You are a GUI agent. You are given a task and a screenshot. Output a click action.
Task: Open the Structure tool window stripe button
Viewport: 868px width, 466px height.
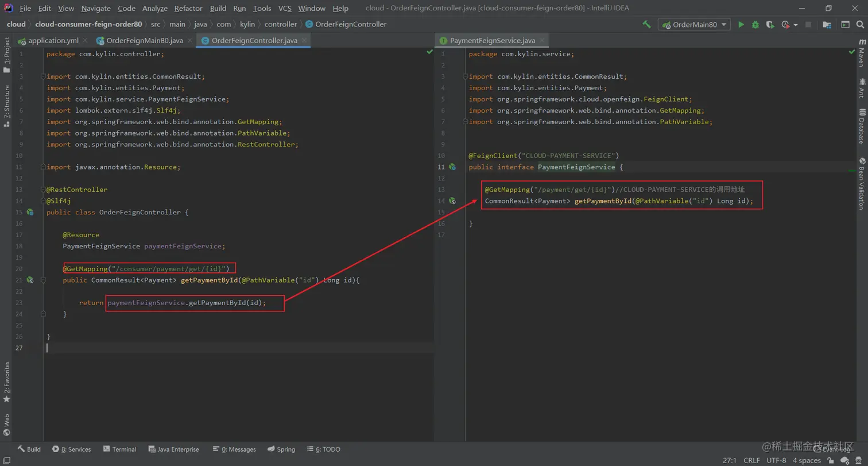coord(6,106)
